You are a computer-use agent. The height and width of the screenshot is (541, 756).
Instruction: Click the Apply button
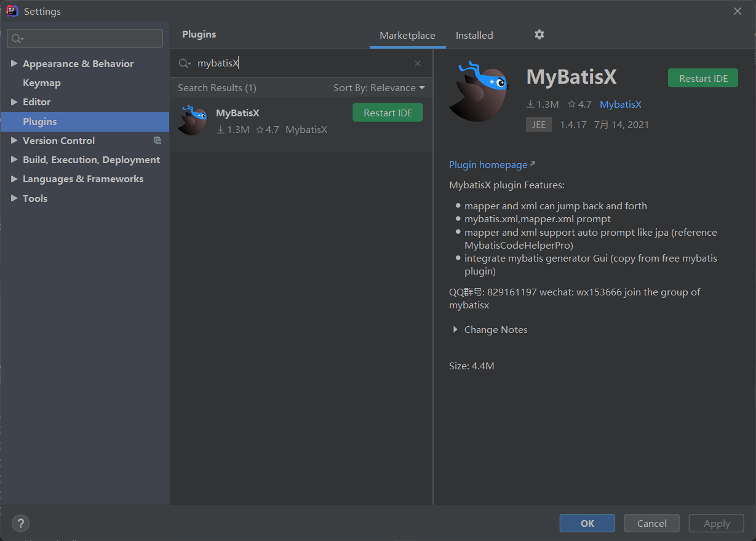coord(717,523)
